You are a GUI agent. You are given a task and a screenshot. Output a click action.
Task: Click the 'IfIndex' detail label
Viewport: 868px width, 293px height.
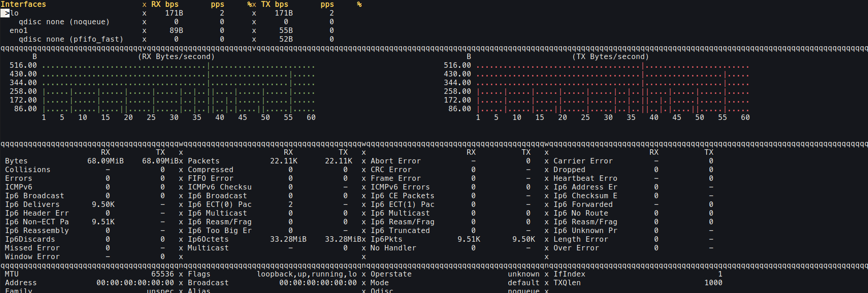click(570, 274)
